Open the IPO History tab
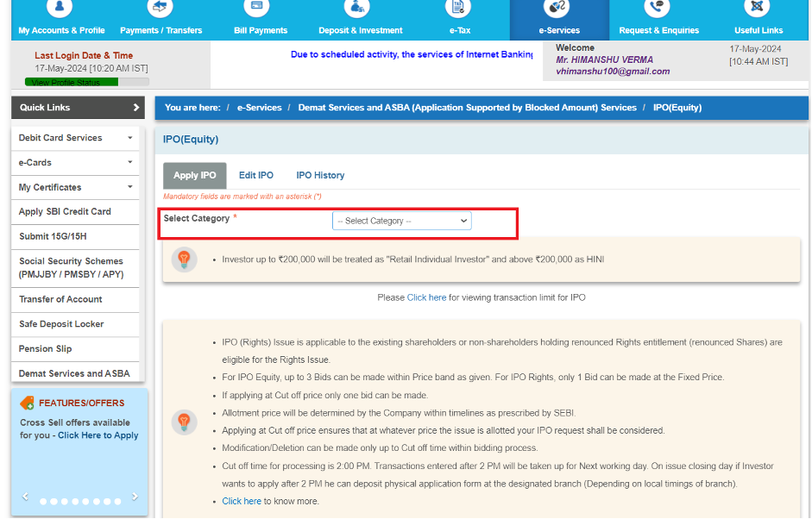 [320, 175]
